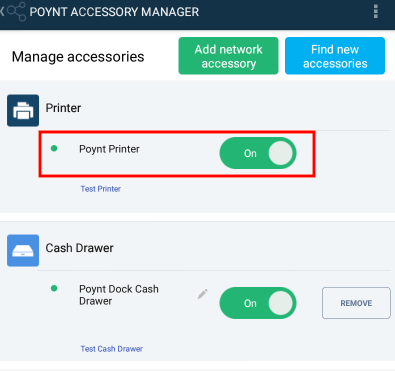Go back using the header arrow
This screenshot has width=395, height=371.
coord(2,12)
